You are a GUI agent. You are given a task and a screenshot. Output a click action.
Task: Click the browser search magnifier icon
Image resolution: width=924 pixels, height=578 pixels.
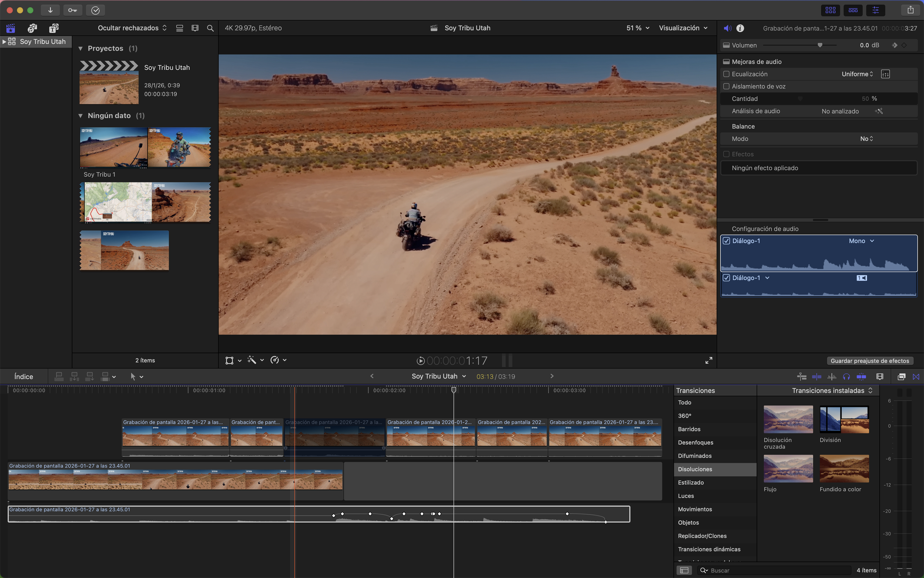210,28
